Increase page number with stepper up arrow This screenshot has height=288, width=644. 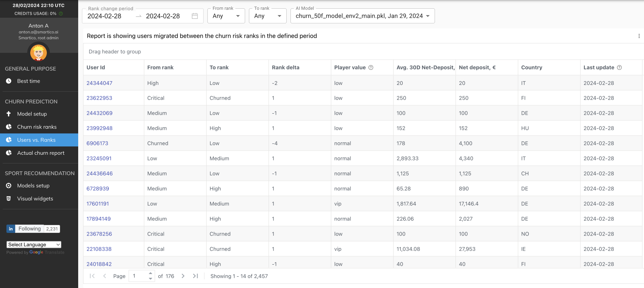[150, 273]
